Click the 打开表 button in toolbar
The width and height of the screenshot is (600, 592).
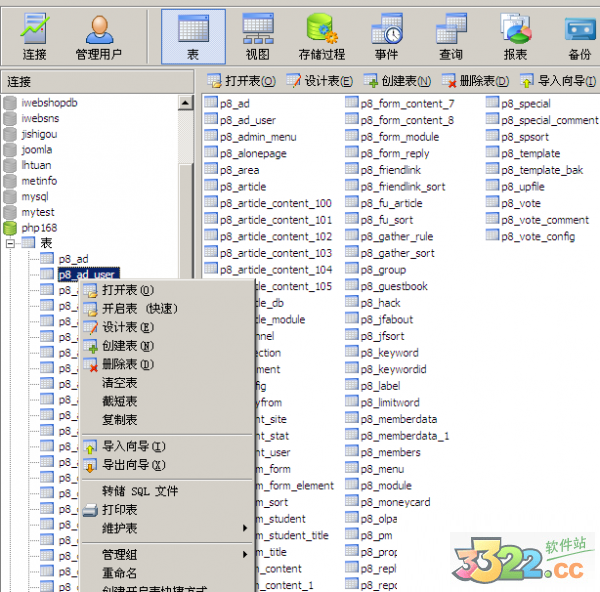241,81
